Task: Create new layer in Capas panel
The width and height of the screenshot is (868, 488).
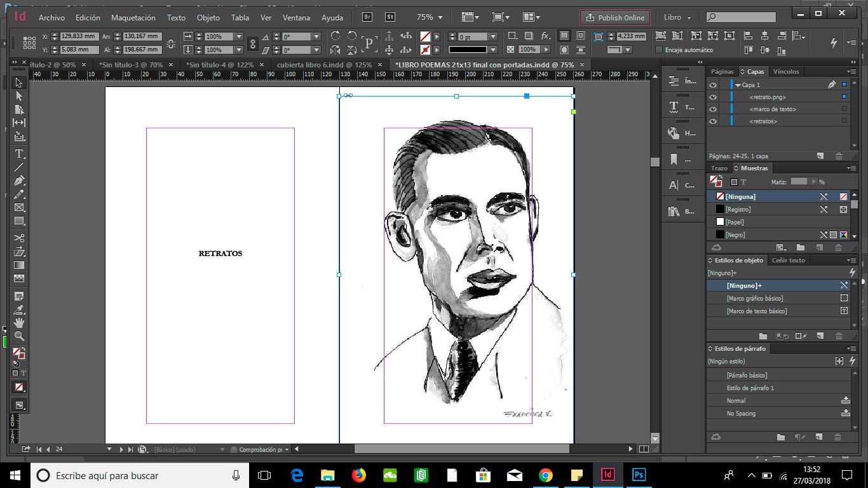Action: click(820, 156)
